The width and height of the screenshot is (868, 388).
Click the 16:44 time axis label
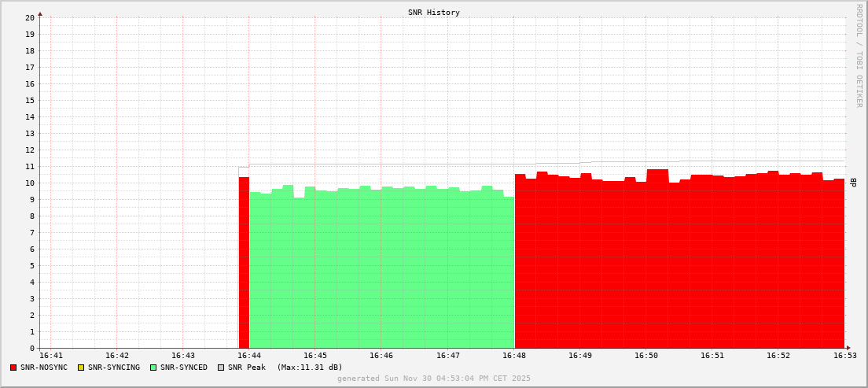248,356
